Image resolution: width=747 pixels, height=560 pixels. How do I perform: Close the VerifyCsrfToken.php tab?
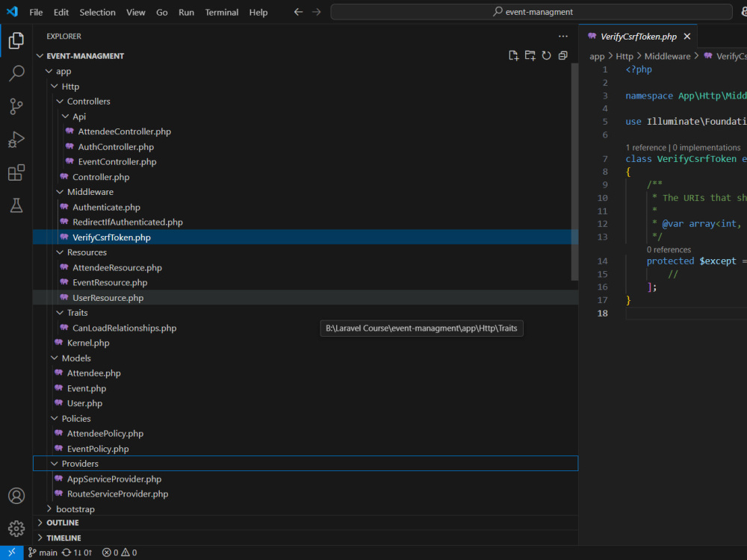pos(687,36)
